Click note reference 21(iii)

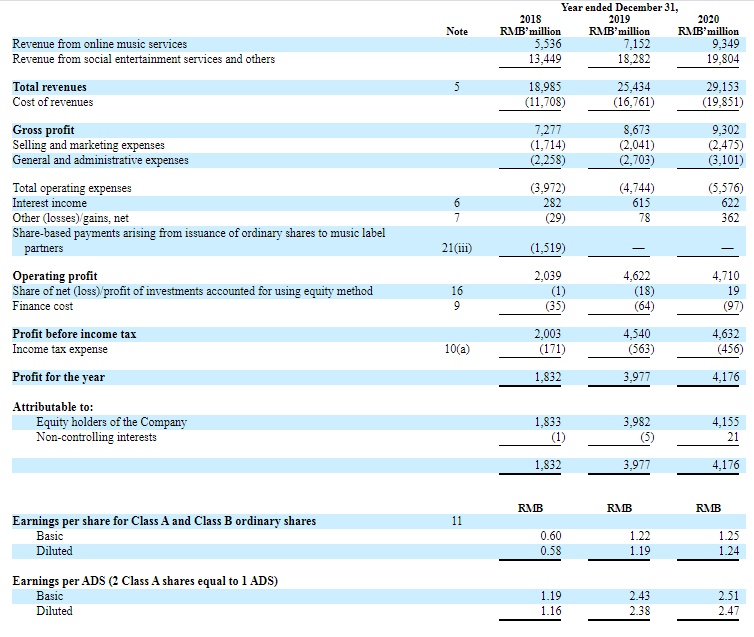coord(457,248)
